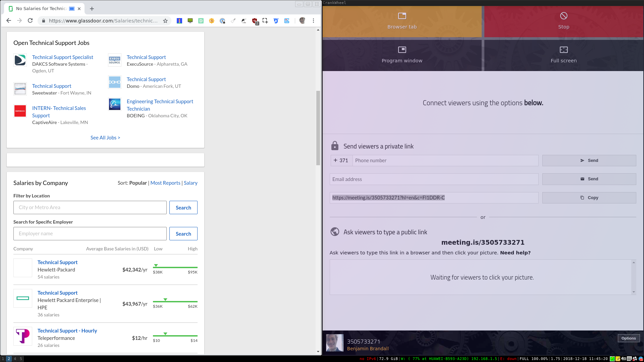Reload the Glassdoor page
This screenshot has width=644, height=362.
click(30, 21)
